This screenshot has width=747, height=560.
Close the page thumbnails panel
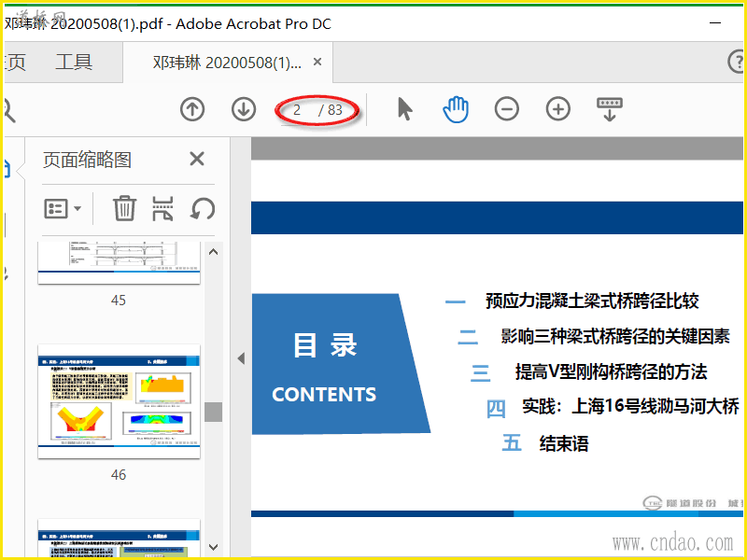pyautogui.click(x=197, y=159)
